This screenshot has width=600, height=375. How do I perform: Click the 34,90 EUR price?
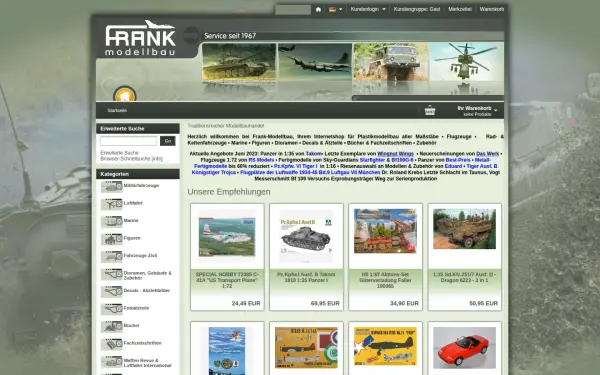[x=404, y=303]
